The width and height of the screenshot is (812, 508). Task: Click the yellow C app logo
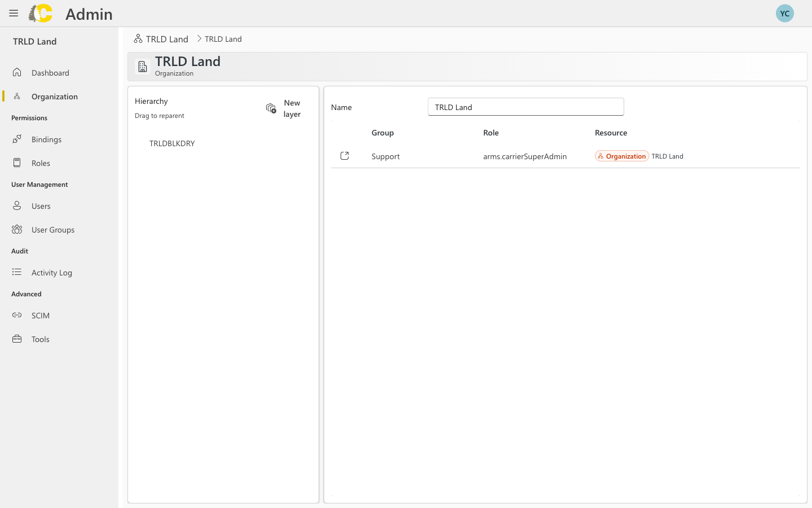point(40,13)
